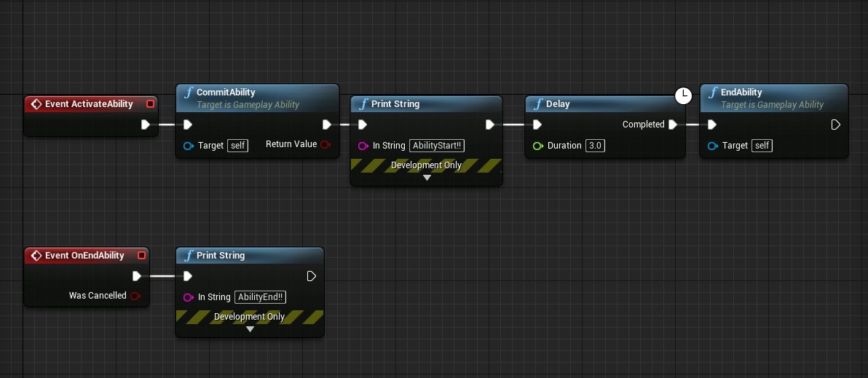Click the output exec pin of AbilityEnd Print String
The height and width of the screenshot is (378, 868).
pos(312,275)
